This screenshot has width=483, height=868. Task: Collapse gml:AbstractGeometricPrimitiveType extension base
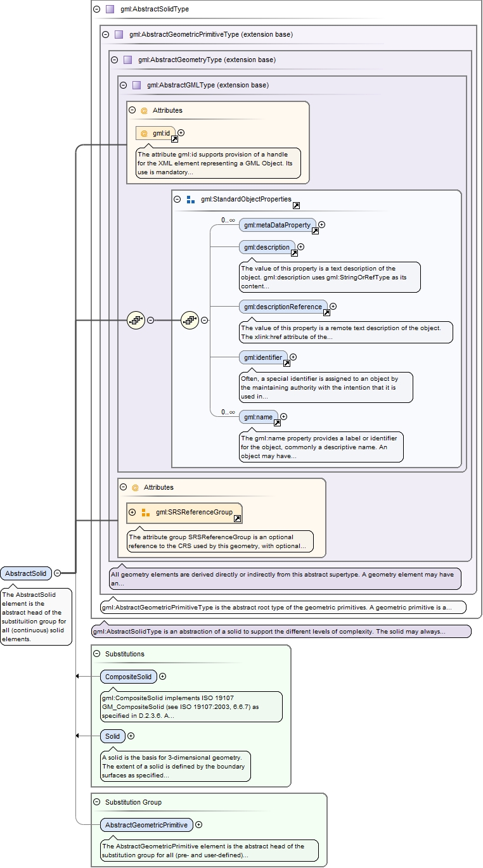106,34
